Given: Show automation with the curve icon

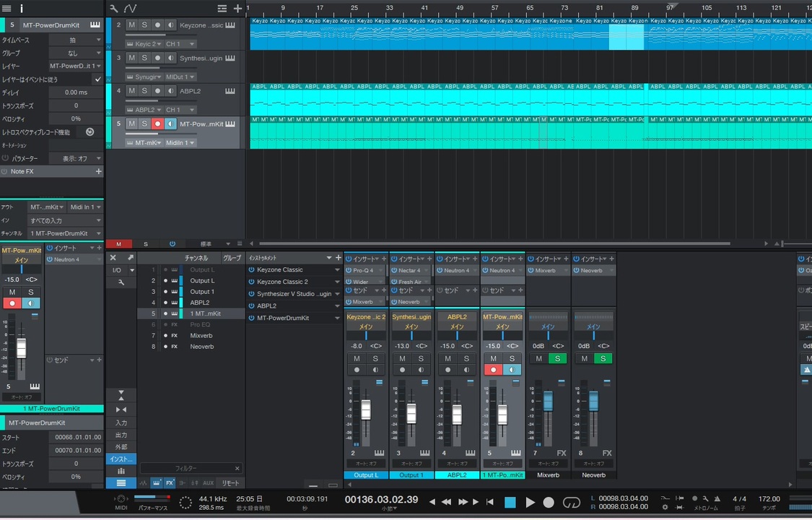Looking at the screenshot, I should pyautogui.click(x=130, y=8).
